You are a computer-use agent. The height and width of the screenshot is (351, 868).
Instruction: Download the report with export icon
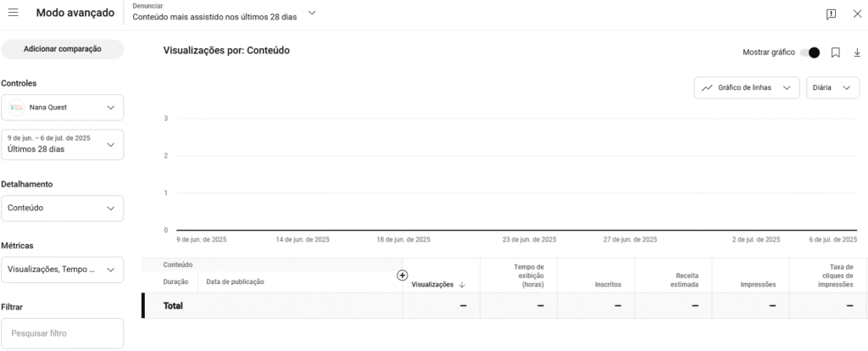[x=857, y=53]
